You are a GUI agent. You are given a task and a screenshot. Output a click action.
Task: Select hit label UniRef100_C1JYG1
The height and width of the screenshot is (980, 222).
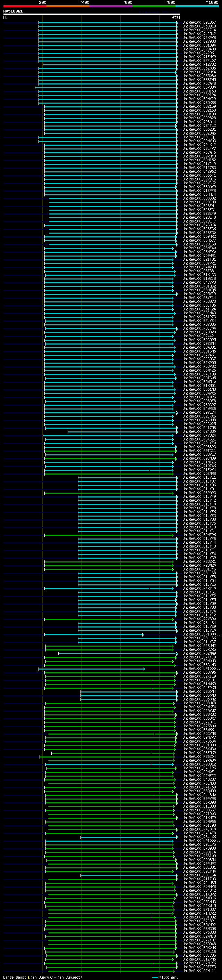click(x=199, y=592)
